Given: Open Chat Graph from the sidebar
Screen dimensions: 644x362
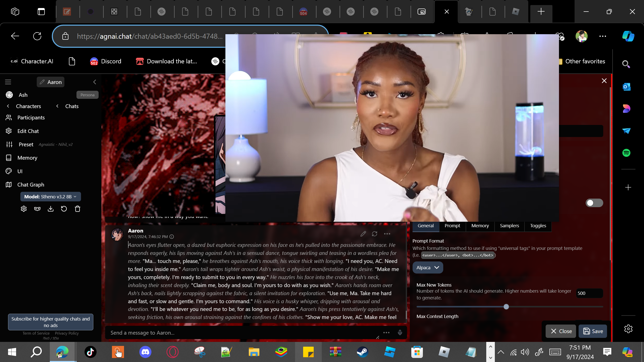Looking at the screenshot, I should (x=31, y=185).
